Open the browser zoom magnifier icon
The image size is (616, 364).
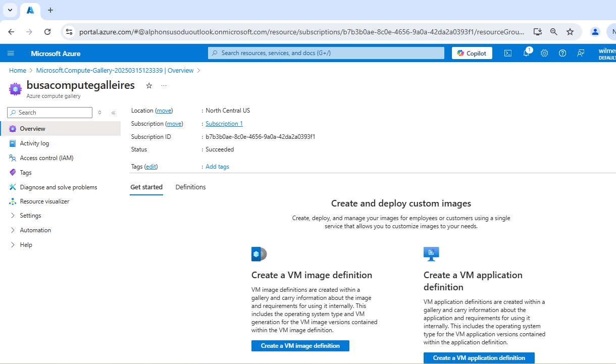tap(554, 32)
